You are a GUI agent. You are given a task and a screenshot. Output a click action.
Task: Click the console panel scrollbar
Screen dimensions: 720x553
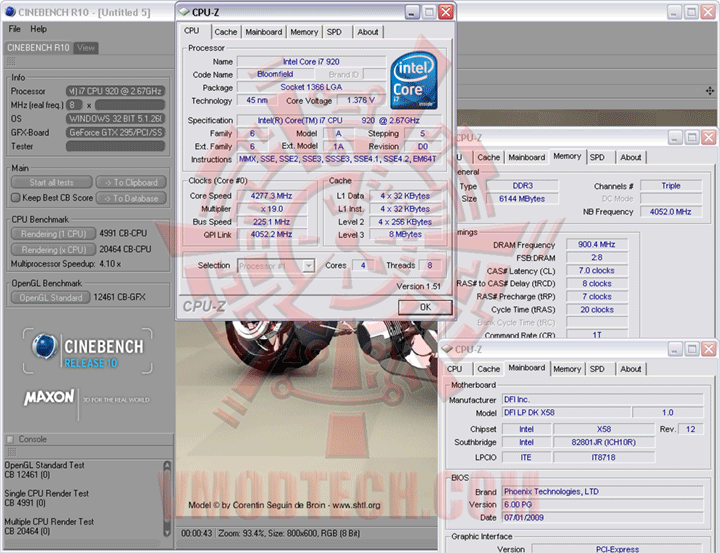click(x=167, y=498)
